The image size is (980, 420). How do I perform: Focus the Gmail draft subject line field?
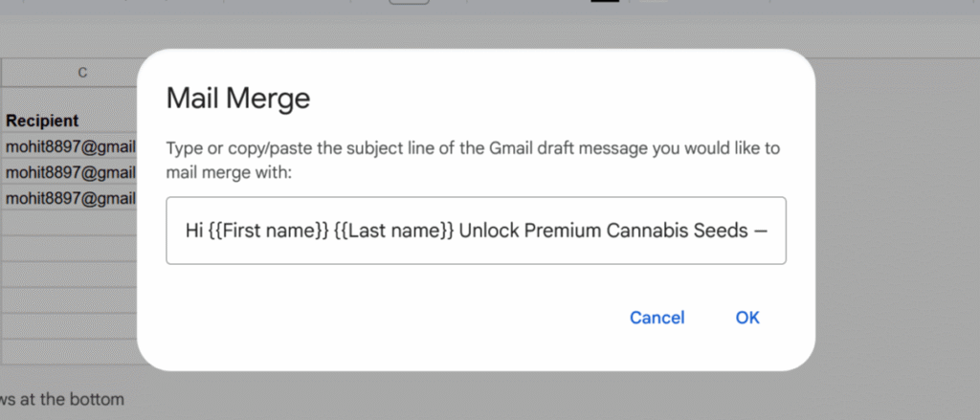476,231
